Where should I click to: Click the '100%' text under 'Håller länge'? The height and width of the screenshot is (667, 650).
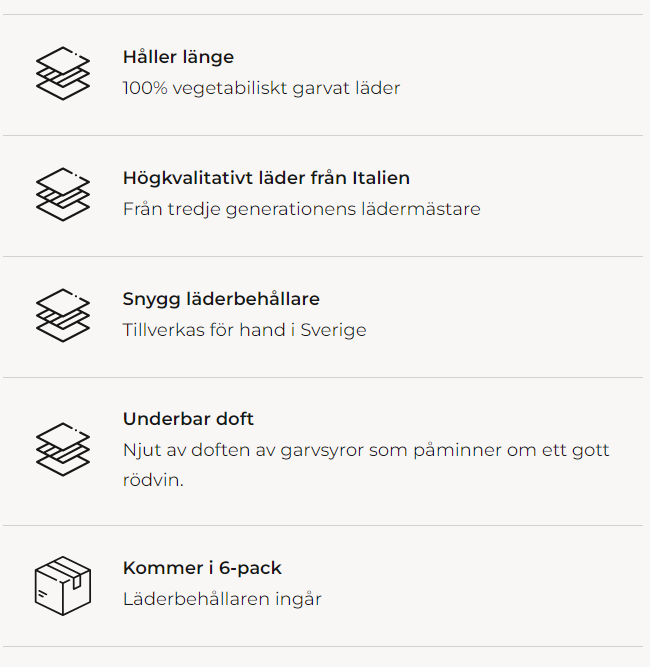(144, 88)
